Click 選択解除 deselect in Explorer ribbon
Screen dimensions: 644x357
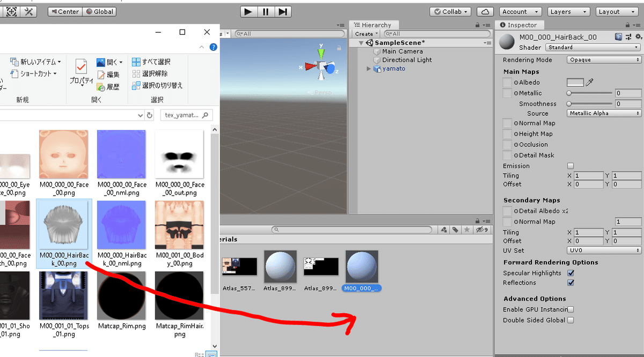tap(150, 73)
